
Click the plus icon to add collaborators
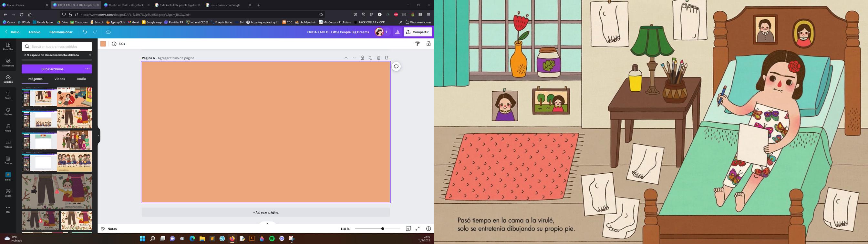(387, 32)
